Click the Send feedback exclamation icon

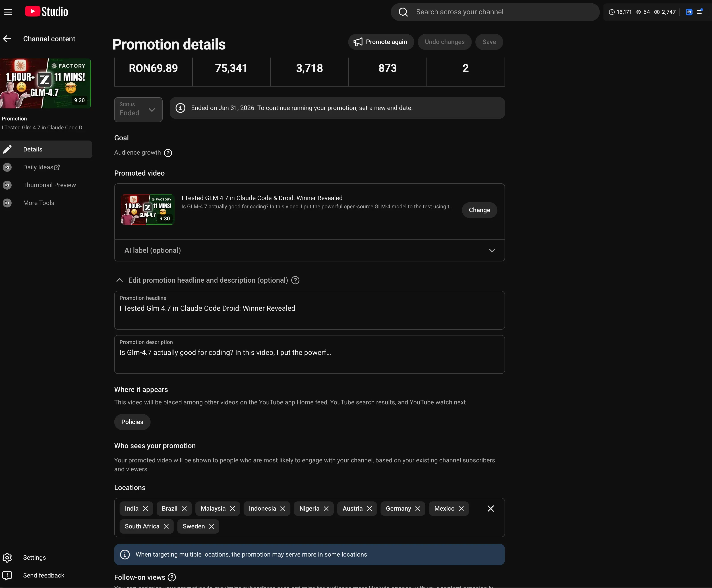(7, 576)
